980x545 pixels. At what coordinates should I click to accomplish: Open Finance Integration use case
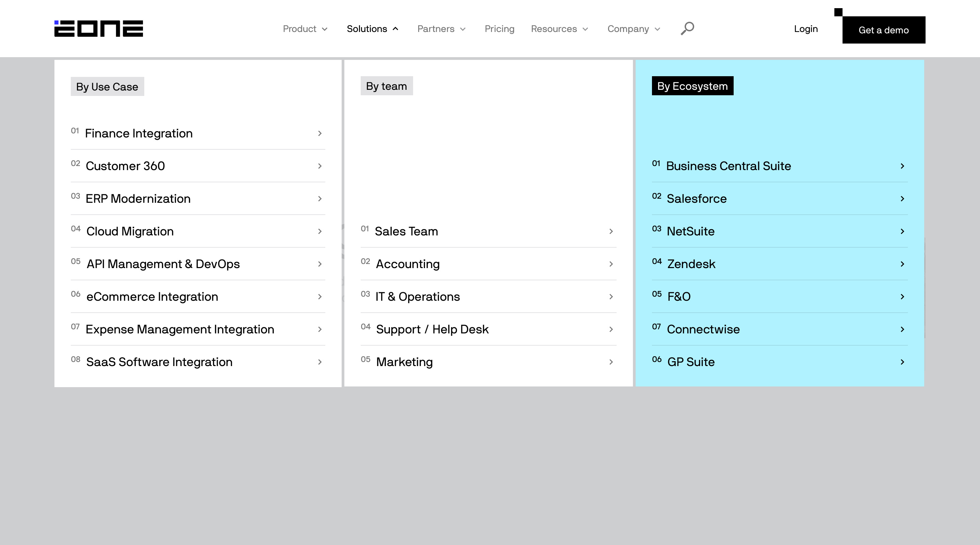(198, 133)
